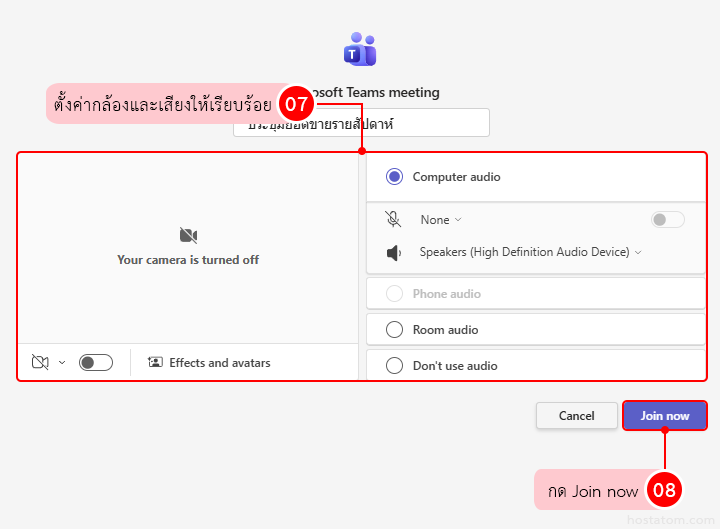Turn on the camera toggle switch
This screenshot has height=529, width=720.
pyautogui.click(x=96, y=362)
